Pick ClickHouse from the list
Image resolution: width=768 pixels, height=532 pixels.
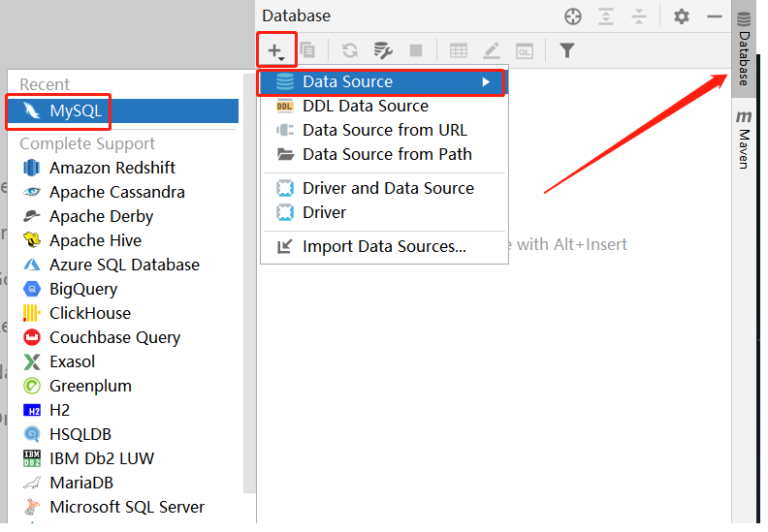click(x=122, y=313)
